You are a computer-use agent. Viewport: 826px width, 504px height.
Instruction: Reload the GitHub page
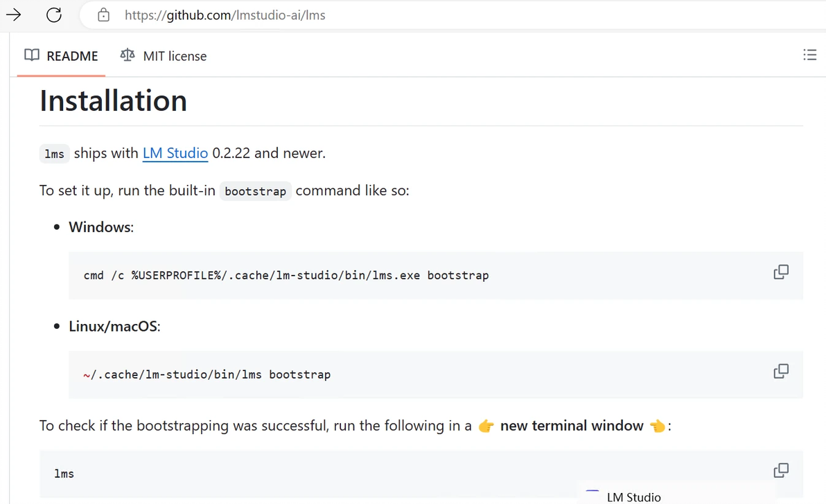[54, 15]
